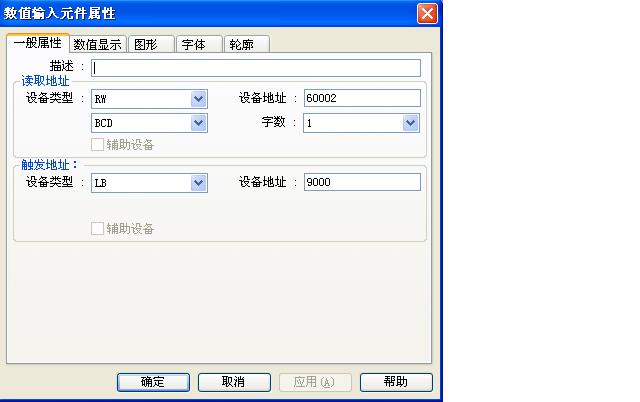Toggle 辅助设备 checkbox under 读取地址
Image resolution: width=640 pixels, height=402 pixels.
click(x=98, y=144)
